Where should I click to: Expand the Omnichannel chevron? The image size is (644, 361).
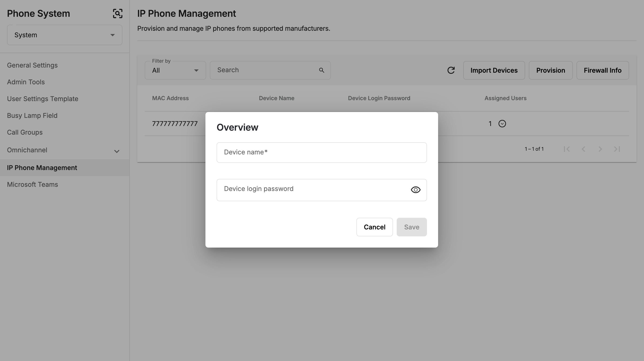pos(117,151)
